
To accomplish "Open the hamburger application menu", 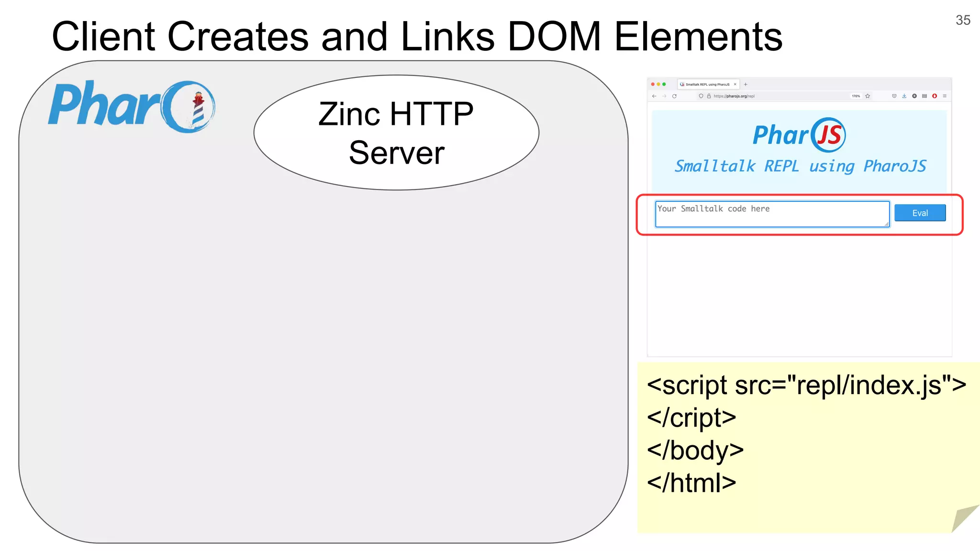I will point(945,96).
